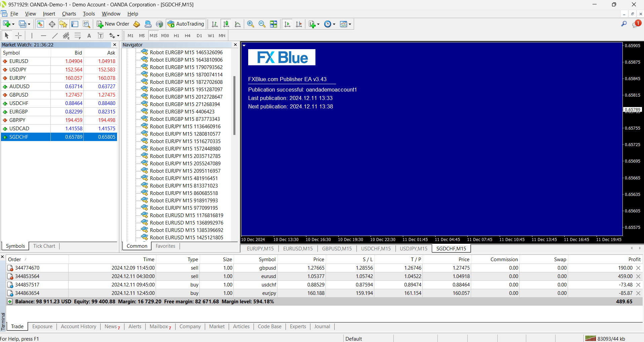The image size is (644, 342).
Task: Switch to line chart type
Action: coord(237,24)
